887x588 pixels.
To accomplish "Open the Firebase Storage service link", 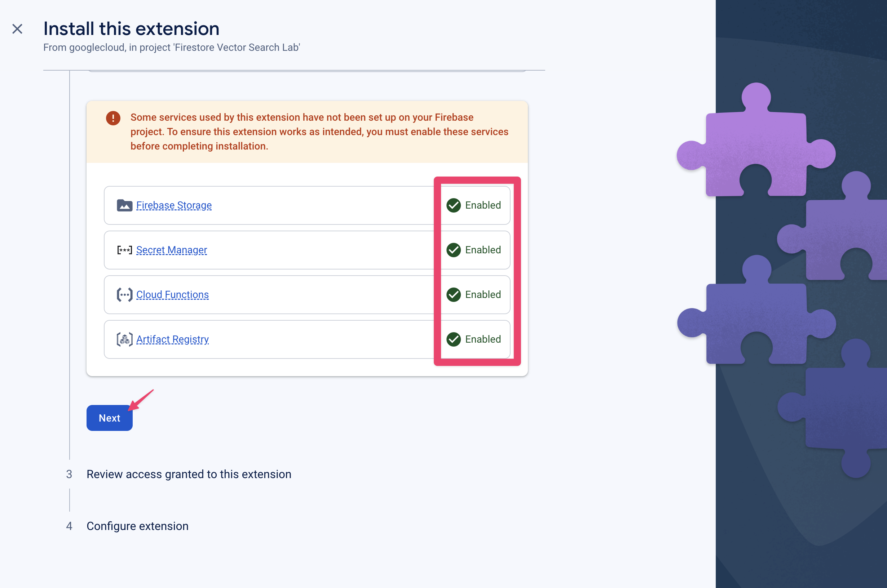I will point(173,205).
